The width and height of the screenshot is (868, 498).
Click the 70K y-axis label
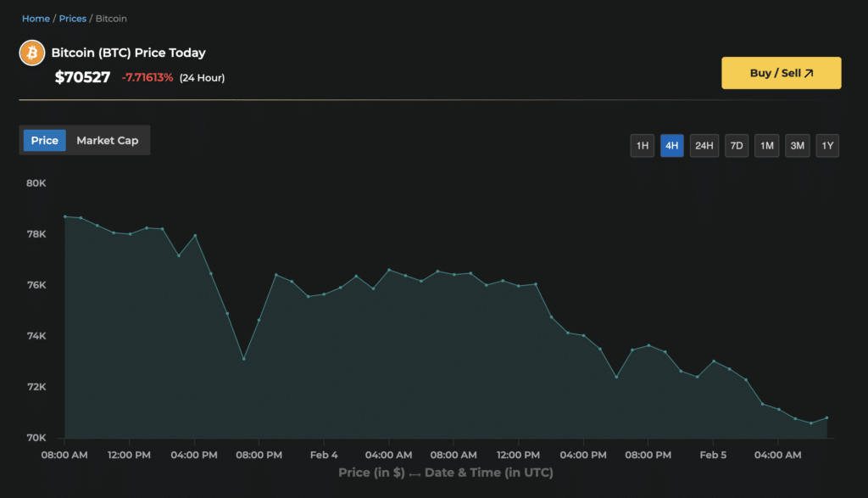(36, 438)
